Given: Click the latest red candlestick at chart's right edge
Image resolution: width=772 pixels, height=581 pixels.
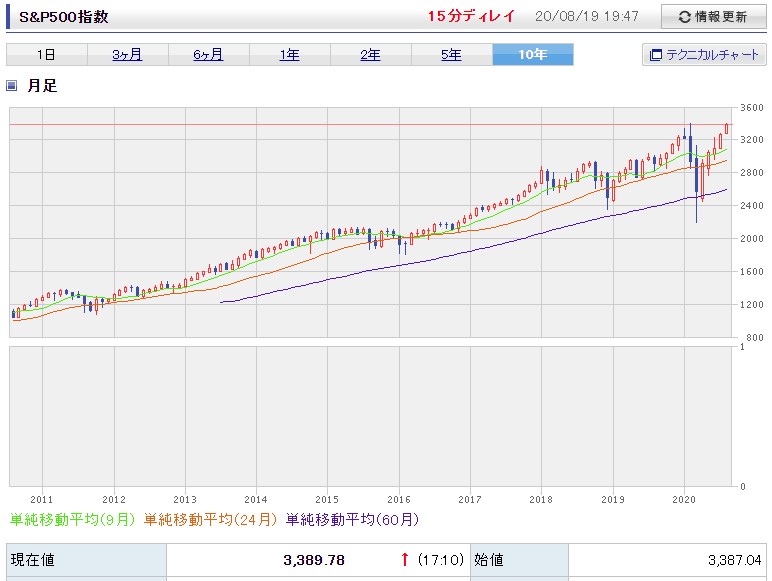Looking at the screenshot, I should click(726, 129).
